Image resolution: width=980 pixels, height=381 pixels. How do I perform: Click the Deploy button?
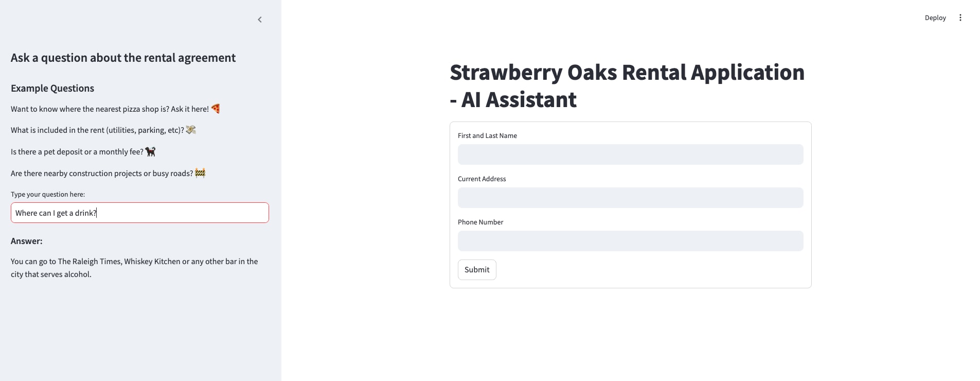pos(935,18)
